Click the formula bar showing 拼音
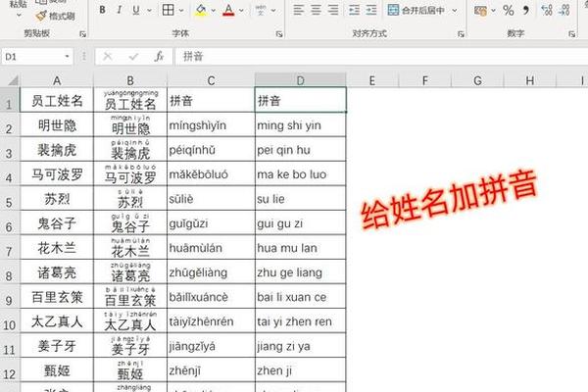The image size is (588, 392). pyautogui.click(x=382, y=57)
